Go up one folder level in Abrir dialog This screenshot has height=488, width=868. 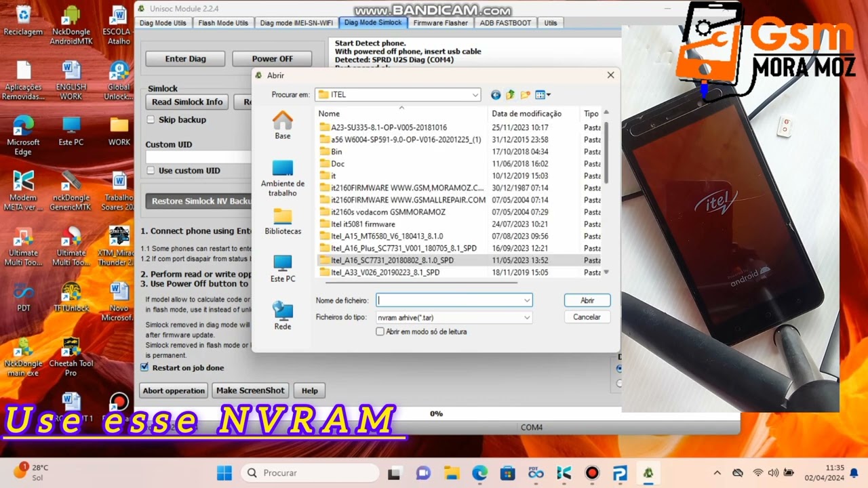[510, 95]
